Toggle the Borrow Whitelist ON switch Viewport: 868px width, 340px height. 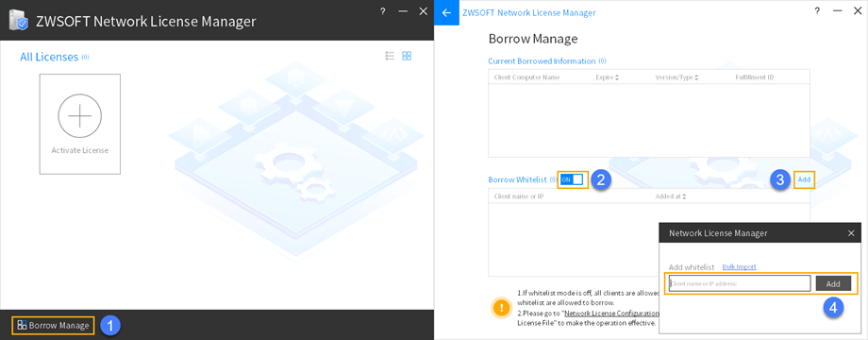572,179
